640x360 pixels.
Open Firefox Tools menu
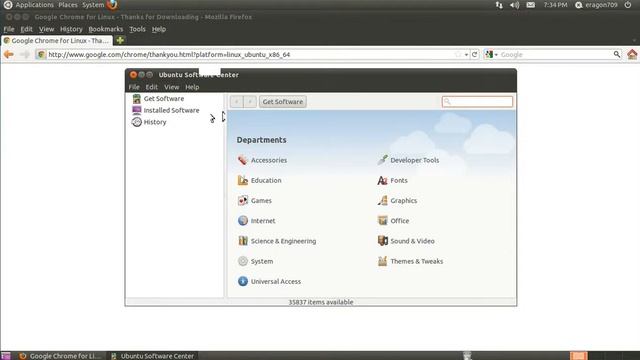point(137,29)
